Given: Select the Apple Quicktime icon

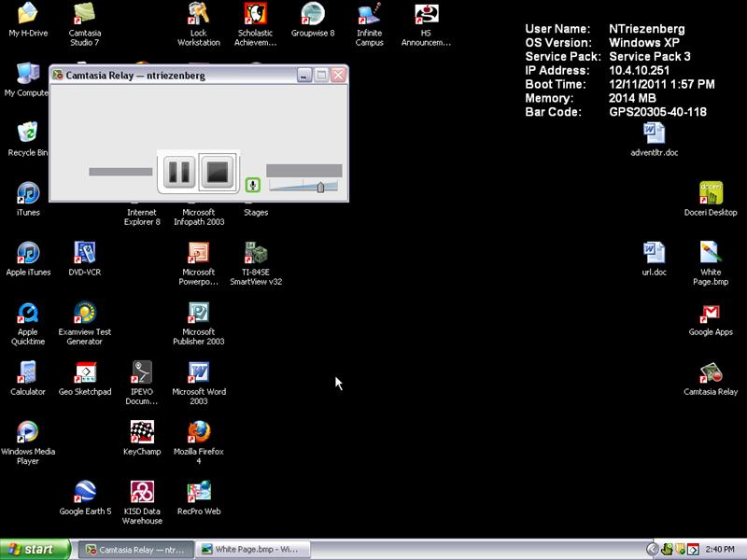Looking at the screenshot, I should pos(28,313).
